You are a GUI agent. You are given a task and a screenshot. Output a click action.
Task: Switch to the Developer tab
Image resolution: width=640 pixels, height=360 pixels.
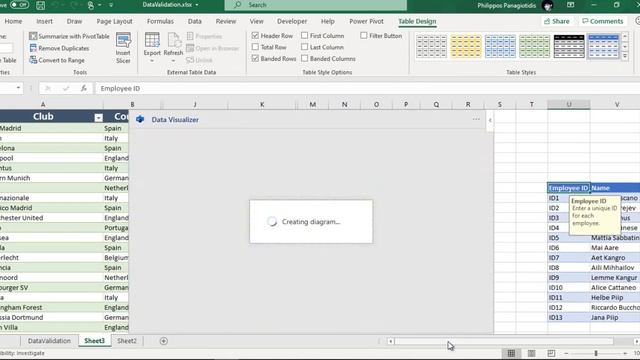(x=292, y=21)
